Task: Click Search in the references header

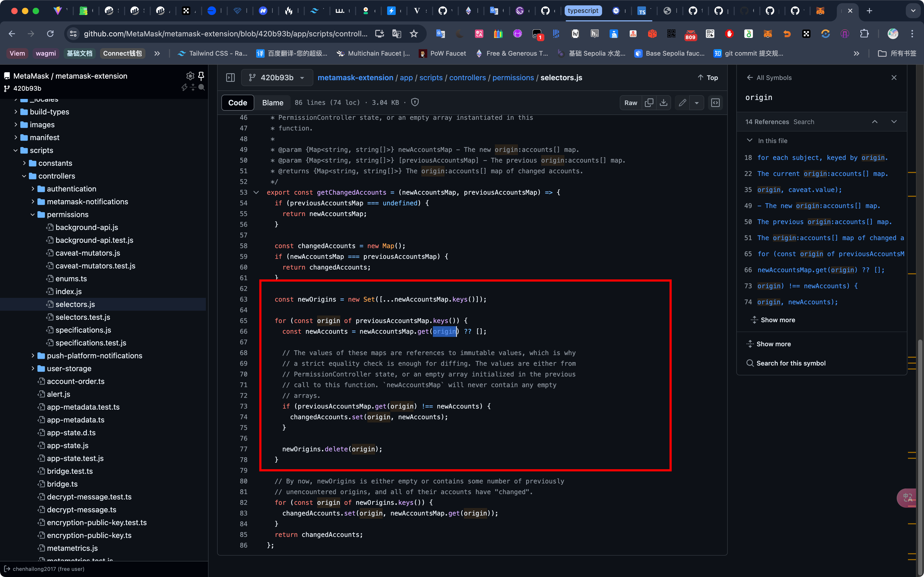Action: click(803, 122)
